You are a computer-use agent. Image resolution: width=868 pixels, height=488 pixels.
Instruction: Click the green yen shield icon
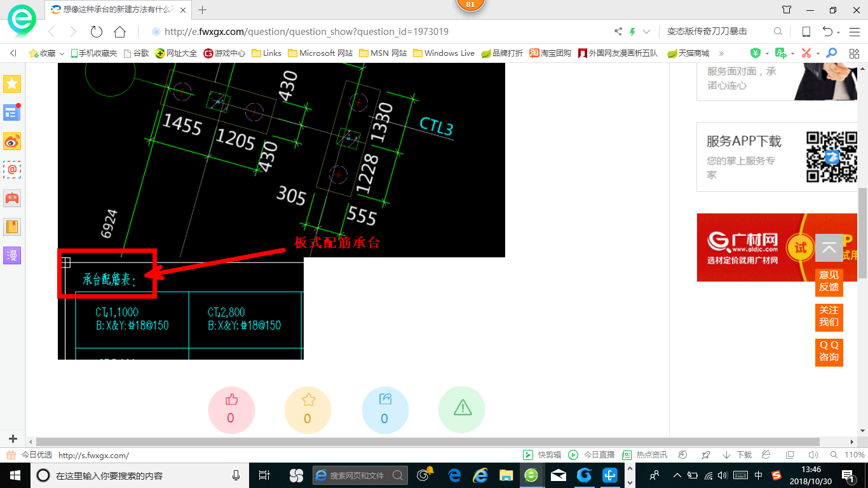756,53
